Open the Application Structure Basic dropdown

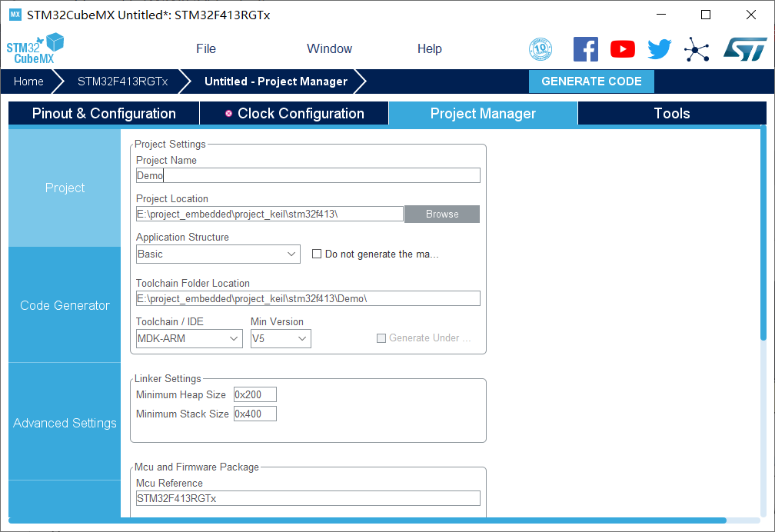coord(218,254)
